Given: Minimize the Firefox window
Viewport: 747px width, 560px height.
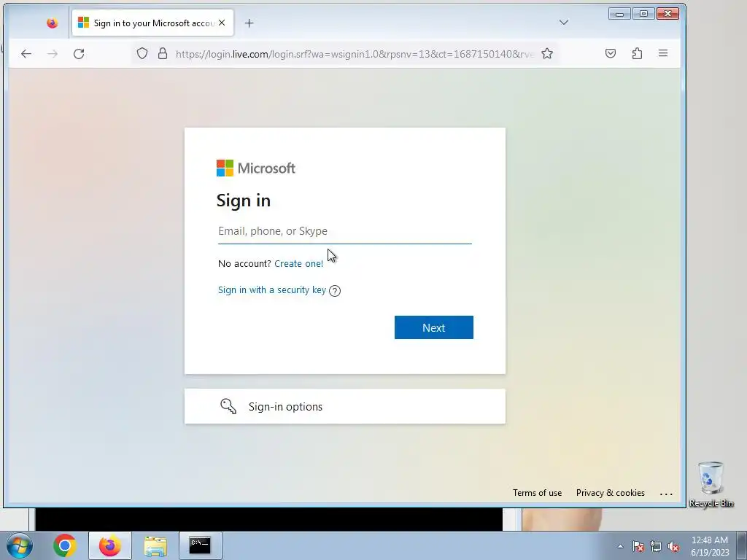Looking at the screenshot, I should pos(620,14).
